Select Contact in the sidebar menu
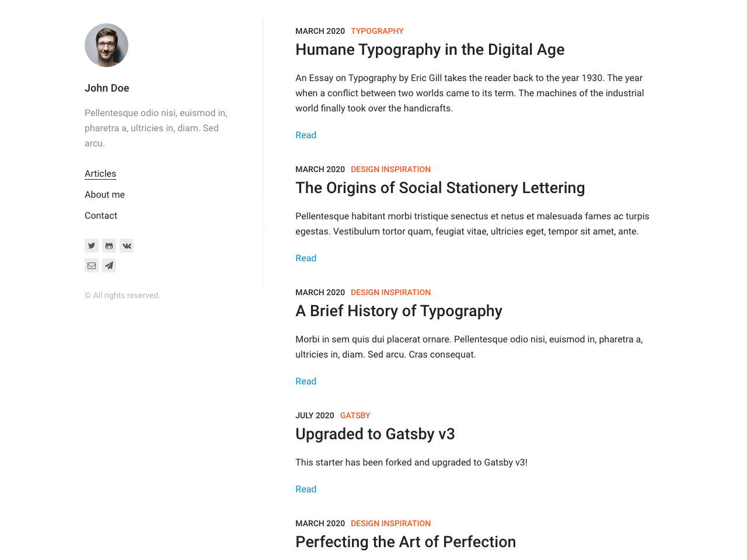 (101, 216)
